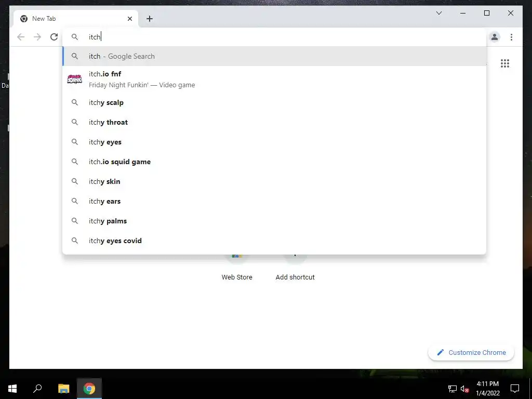This screenshot has height=399, width=532.
Task: Click the browser back arrow
Action: pyautogui.click(x=21, y=37)
